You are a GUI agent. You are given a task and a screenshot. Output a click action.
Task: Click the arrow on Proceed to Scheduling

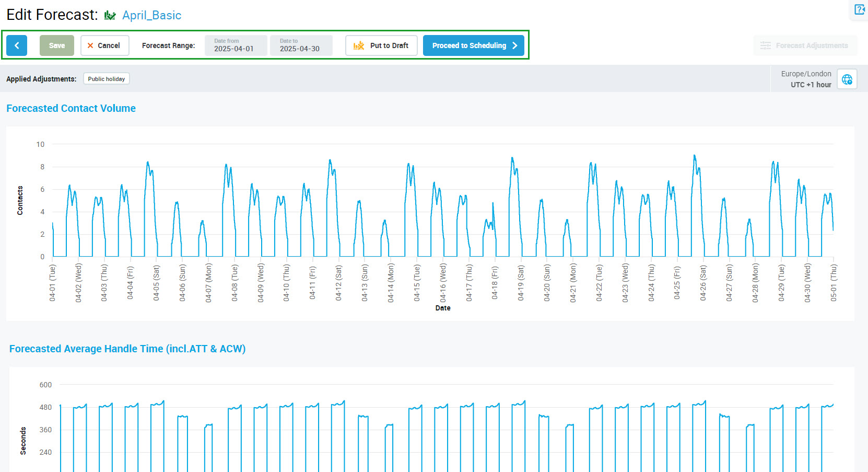514,45
